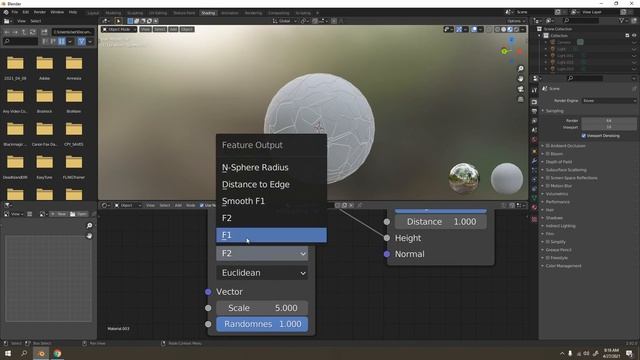640x360 pixels.
Task: Enable wireframe viewport shading
Action: click(497, 29)
